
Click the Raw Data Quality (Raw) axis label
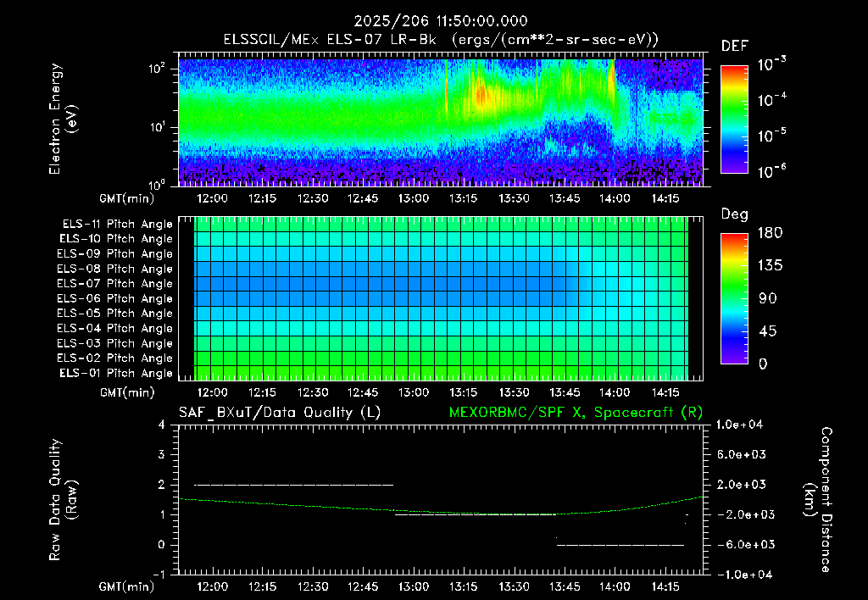[x=63, y=500]
